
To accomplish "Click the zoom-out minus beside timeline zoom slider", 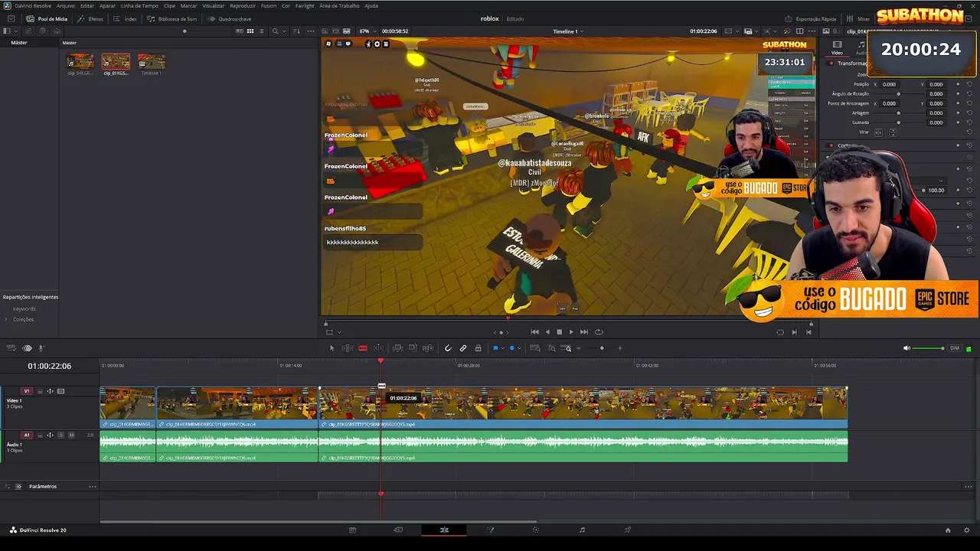I will pos(578,348).
